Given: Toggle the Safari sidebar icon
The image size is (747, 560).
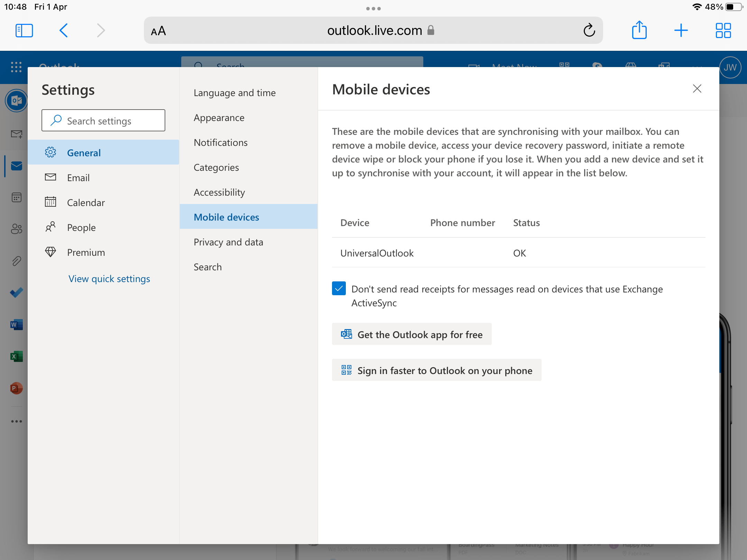Looking at the screenshot, I should tap(24, 30).
